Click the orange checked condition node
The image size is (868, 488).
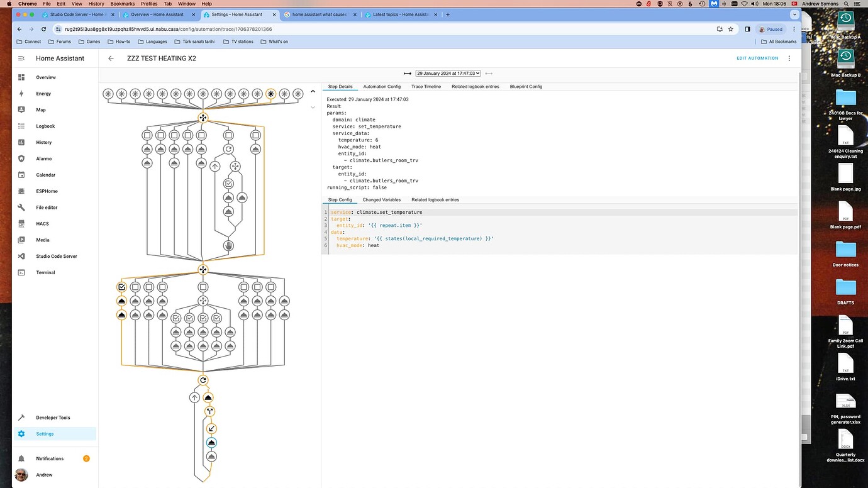pyautogui.click(x=122, y=287)
